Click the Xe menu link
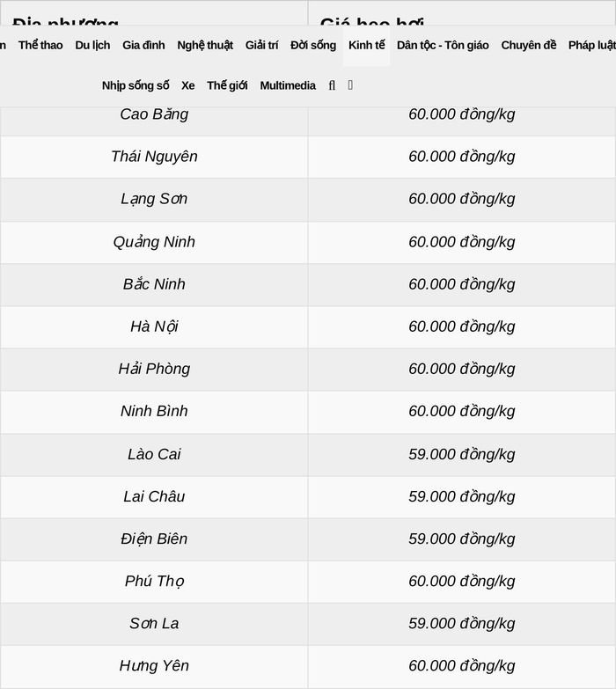Screen dimensions: 616x689 (x=187, y=85)
